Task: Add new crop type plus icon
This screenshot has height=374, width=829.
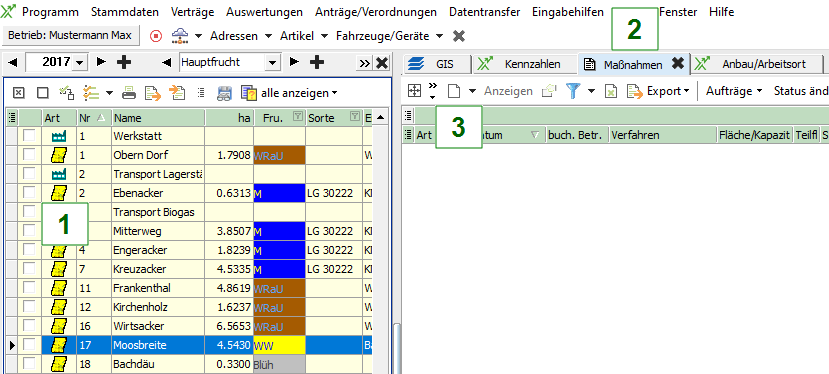Action: coord(317,62)
